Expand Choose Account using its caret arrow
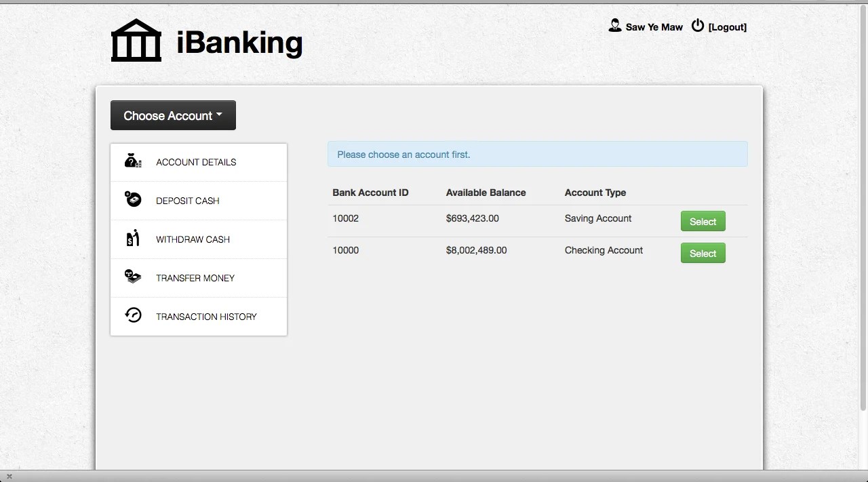 (x=219, y=115)
